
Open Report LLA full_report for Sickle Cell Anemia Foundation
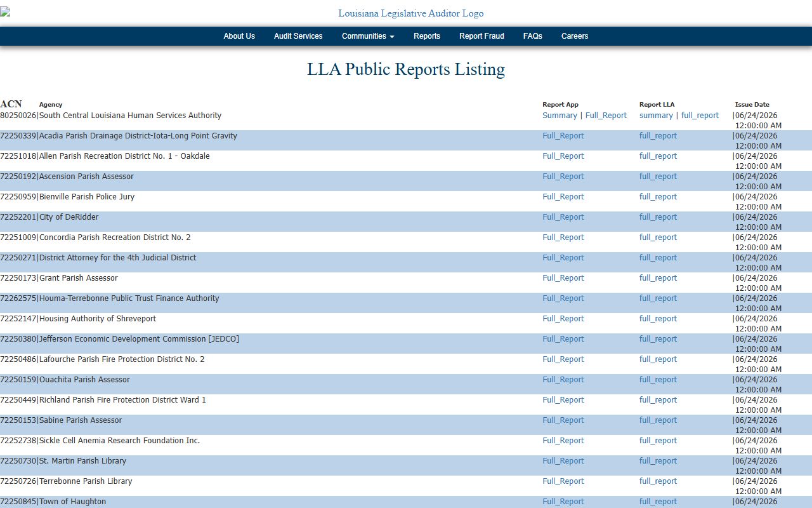pos(658,441)
